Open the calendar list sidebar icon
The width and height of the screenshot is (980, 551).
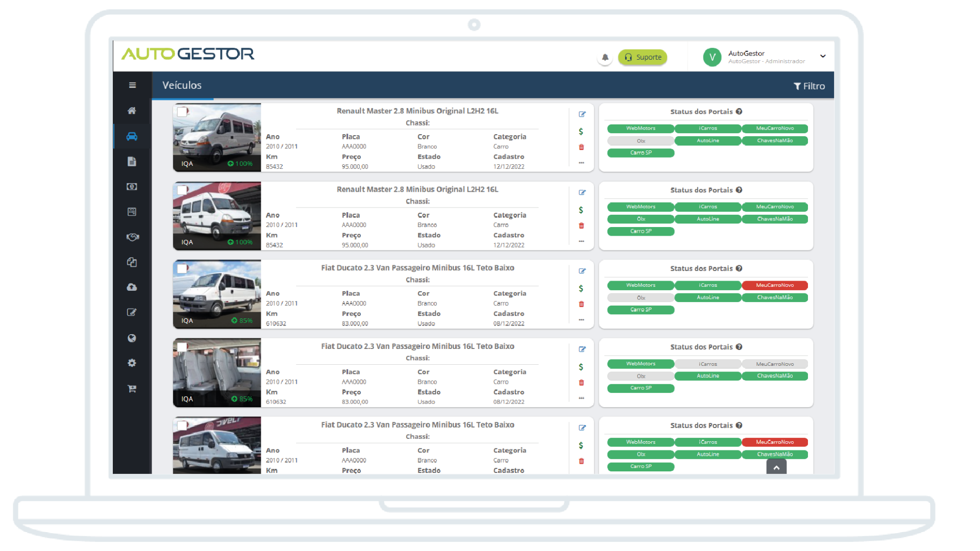click(132, 212)
